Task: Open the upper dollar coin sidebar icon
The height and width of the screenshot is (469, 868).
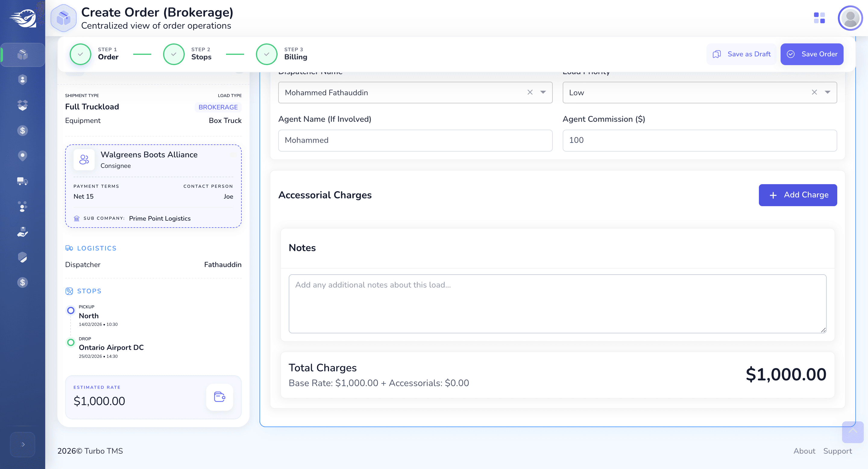Action: [x=23, y=131]
